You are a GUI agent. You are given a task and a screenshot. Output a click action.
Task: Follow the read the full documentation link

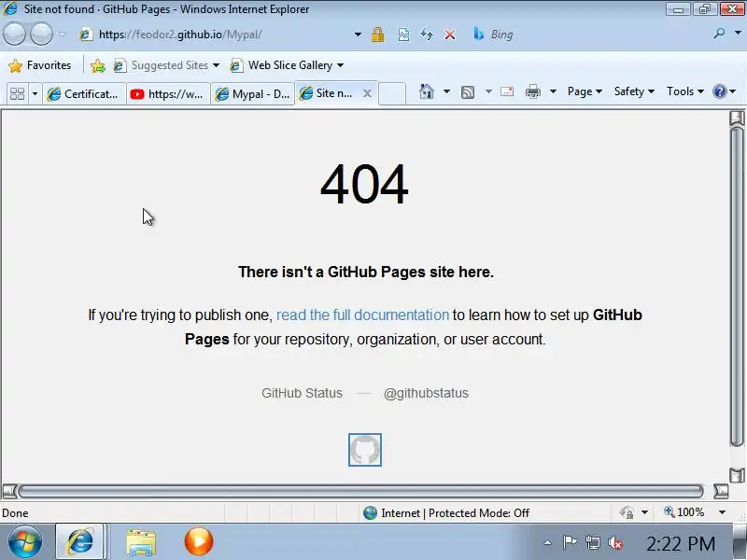(362, 315)
